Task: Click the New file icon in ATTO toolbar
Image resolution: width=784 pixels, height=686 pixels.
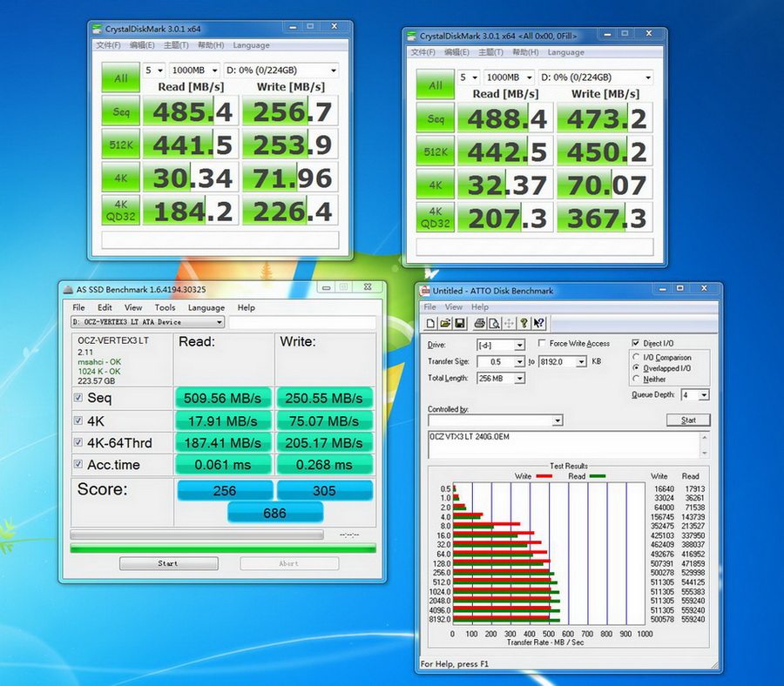Action: [x=431, y=324]
